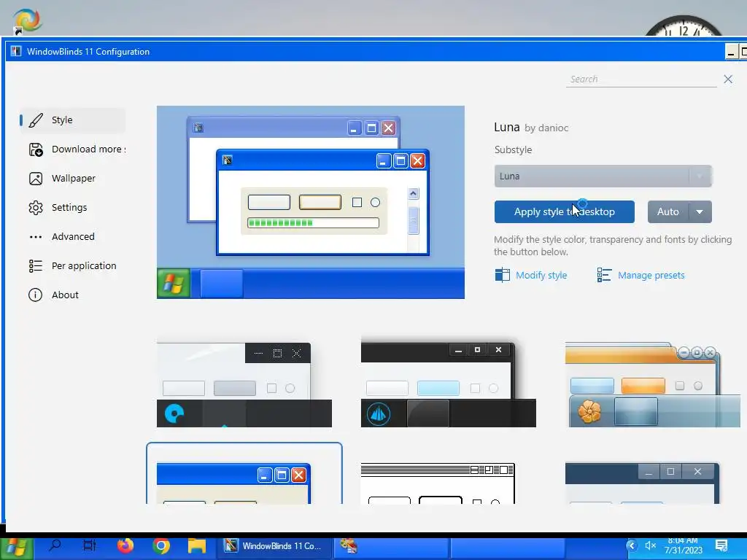Click the Advanced three-dots icon
Image resolution: width=747 pixels, height=560 pixels.
36,237
